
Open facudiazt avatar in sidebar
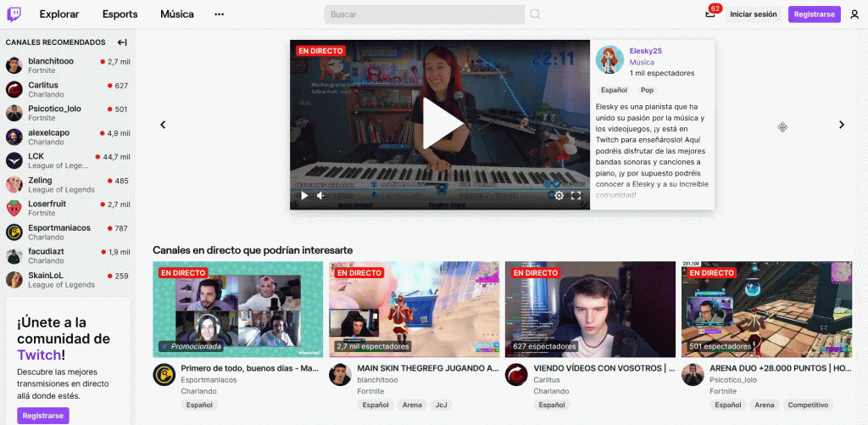click(x=14, y=256)
